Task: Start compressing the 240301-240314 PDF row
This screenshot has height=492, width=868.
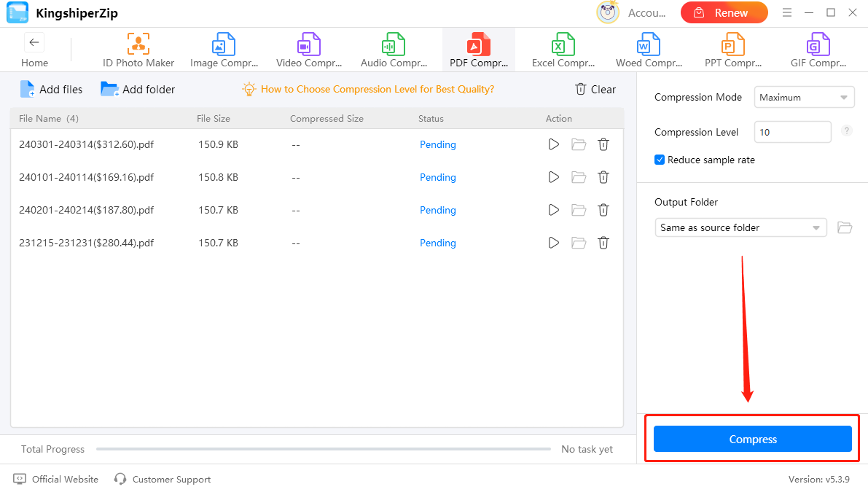Action: [x=554, y=144]
